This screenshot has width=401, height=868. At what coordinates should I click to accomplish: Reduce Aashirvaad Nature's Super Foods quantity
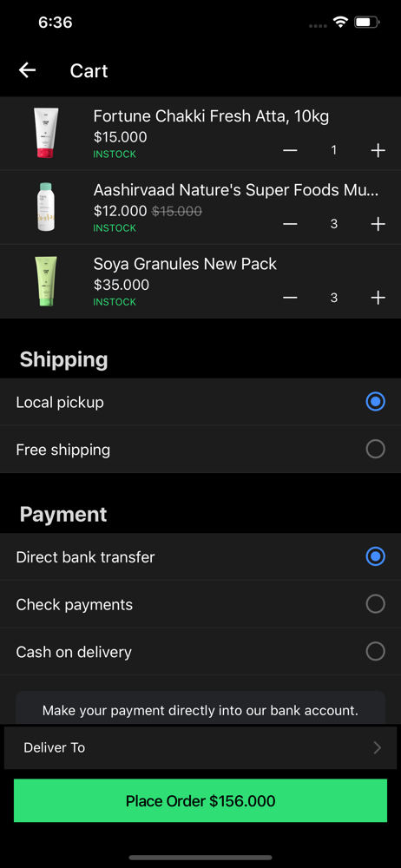click(290, 224)
